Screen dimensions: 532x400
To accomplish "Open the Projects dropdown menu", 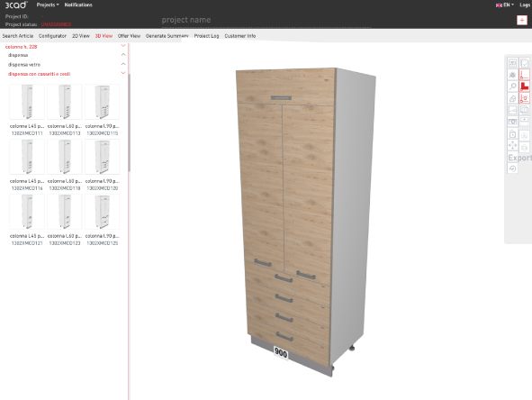I will coord(48,5).
